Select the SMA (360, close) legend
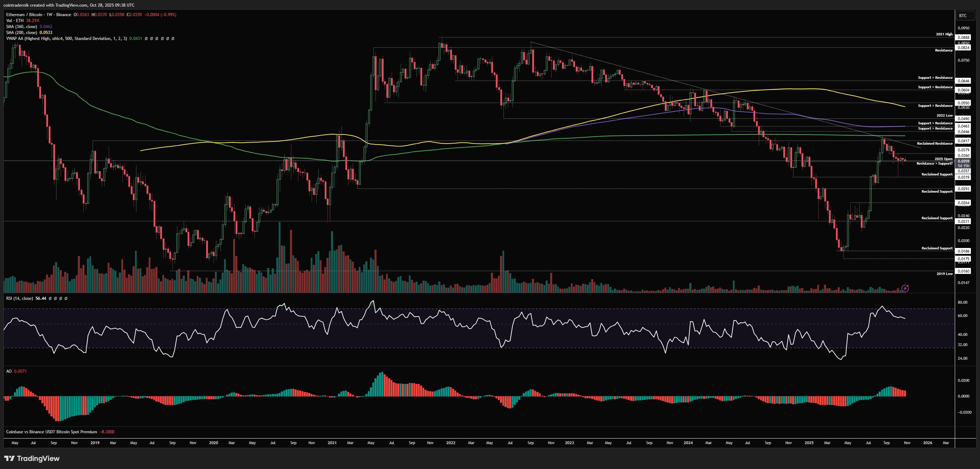The height and width of the screenshot is (469, 980). point(21,27)
